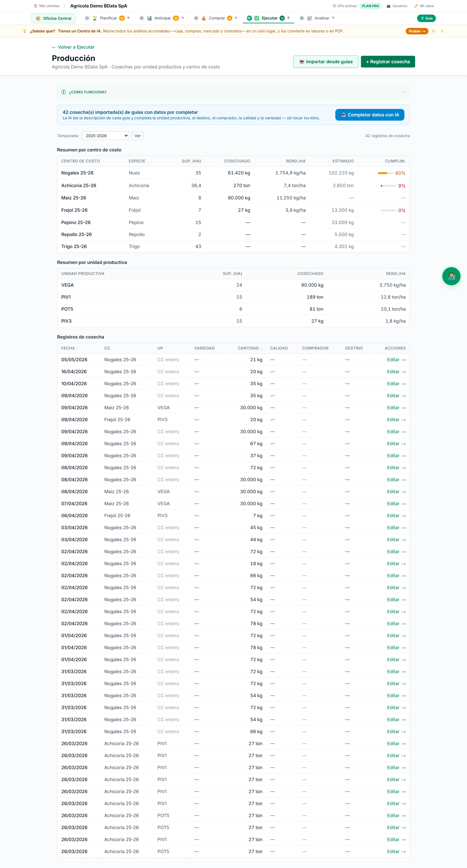Open the Temporada 2025-2026 dropdown
The image size is (467, 868).
[x=105, y=136]
